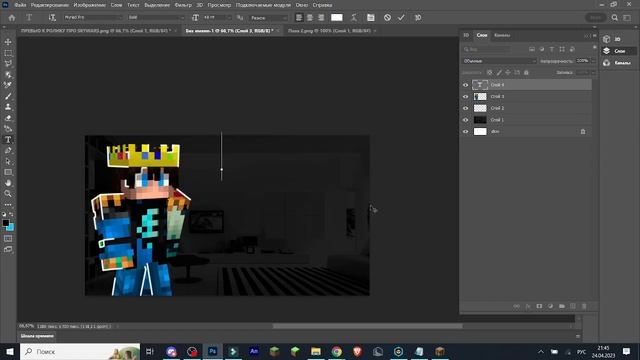The height and width of the screenshot is (360, 640).
Task: Select the Brush tool
Action: click(8, 96)
